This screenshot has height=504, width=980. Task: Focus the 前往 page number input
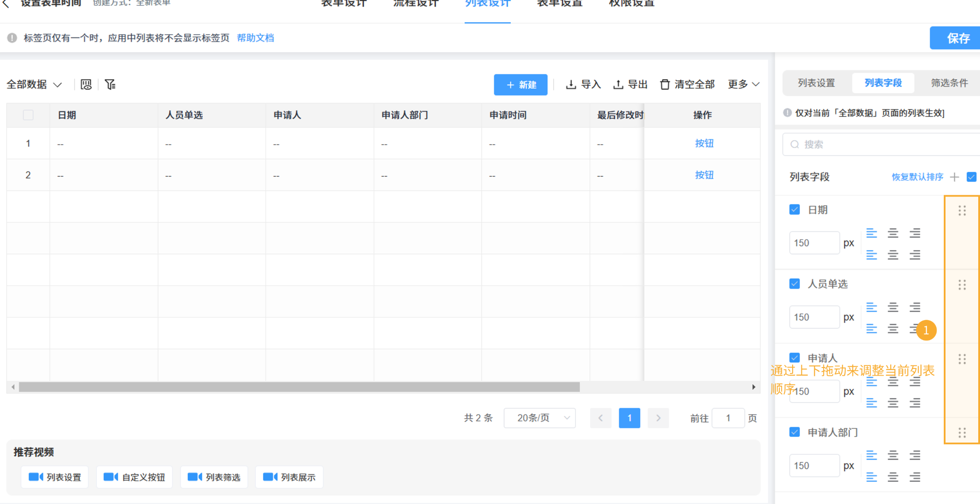point(728,418)
